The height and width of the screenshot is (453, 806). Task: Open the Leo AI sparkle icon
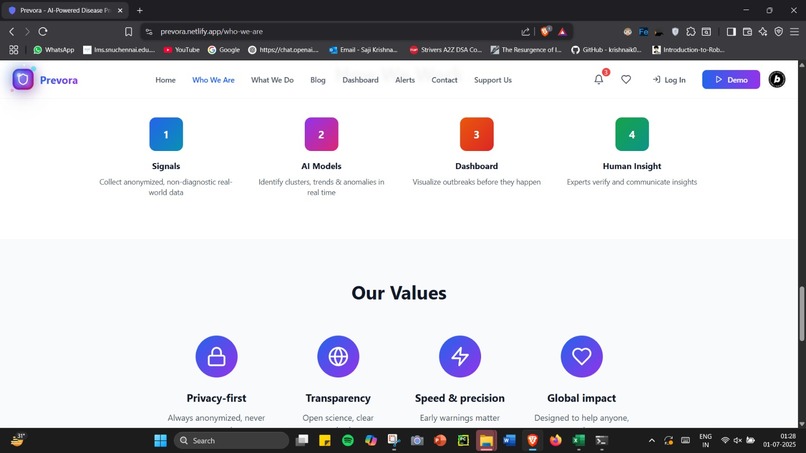(x=763, y=31)
